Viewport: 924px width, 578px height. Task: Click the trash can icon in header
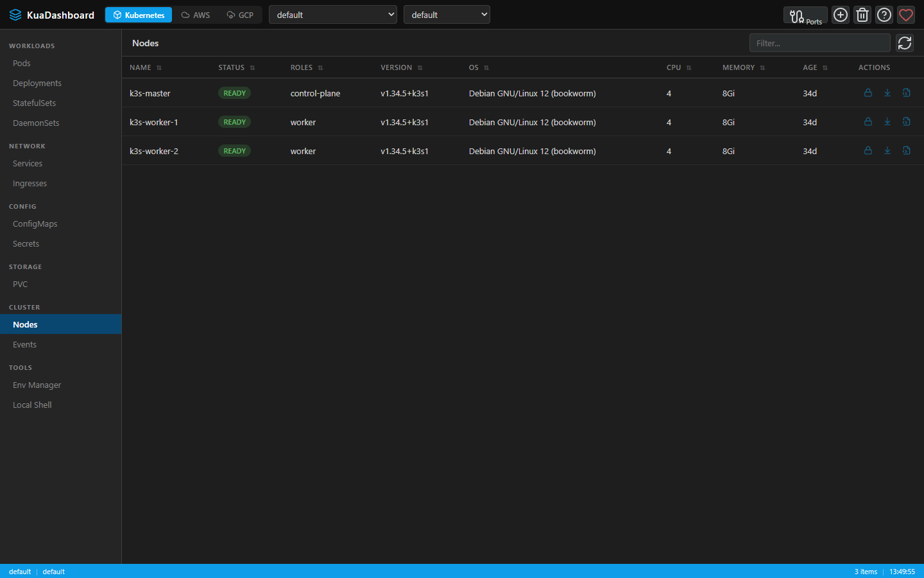click(862, 15)
